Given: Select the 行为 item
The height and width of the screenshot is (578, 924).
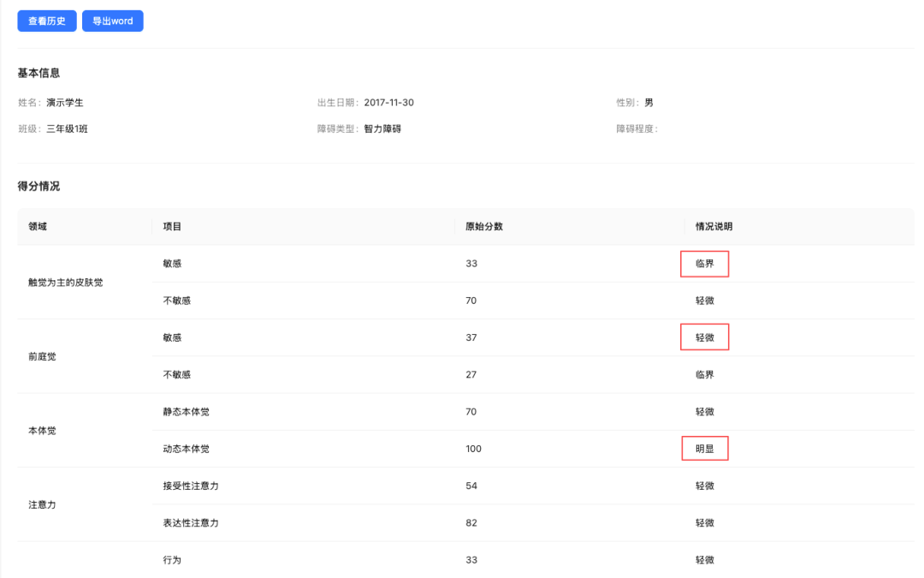Looking at the screenshot, I should 172,560.
